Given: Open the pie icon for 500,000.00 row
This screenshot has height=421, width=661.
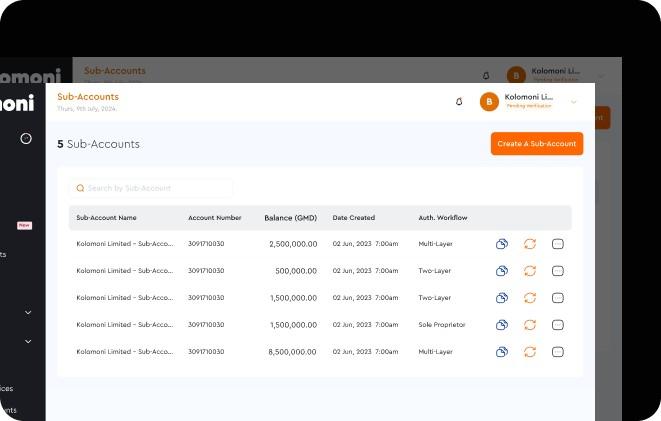Looking at the screenshot, I should tap(502, 271).
